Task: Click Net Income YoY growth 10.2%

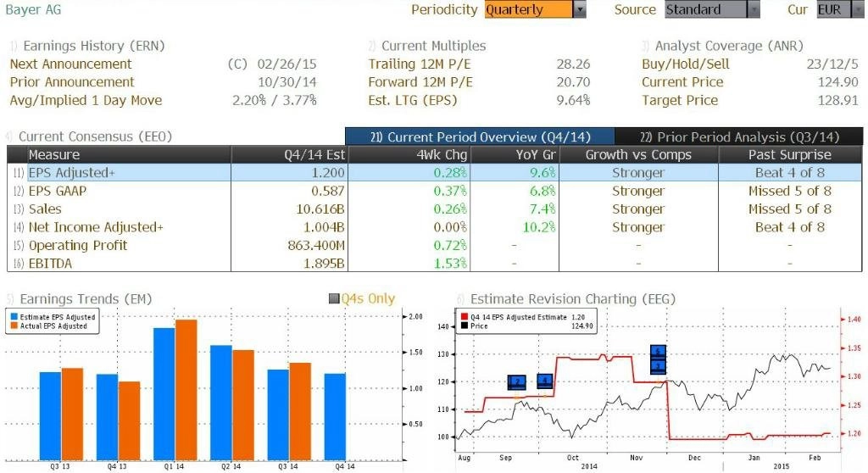Action: pos(539,227)
